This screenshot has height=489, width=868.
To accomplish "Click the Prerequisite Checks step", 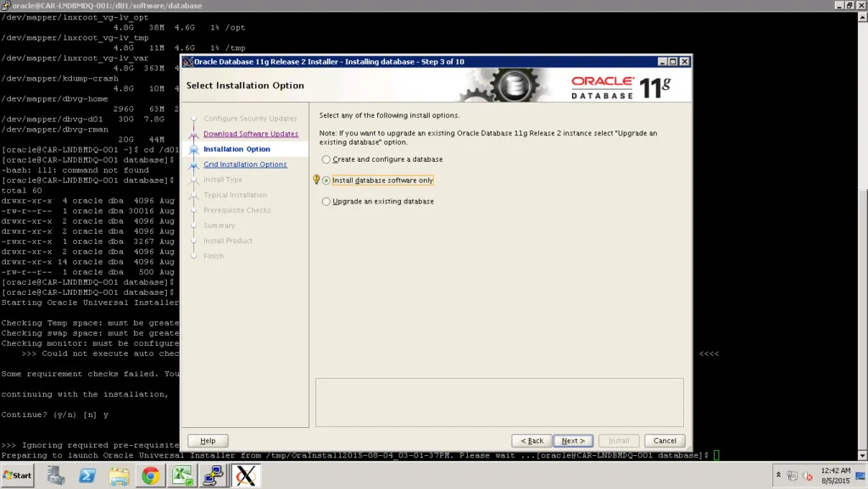I will point(237,210).
